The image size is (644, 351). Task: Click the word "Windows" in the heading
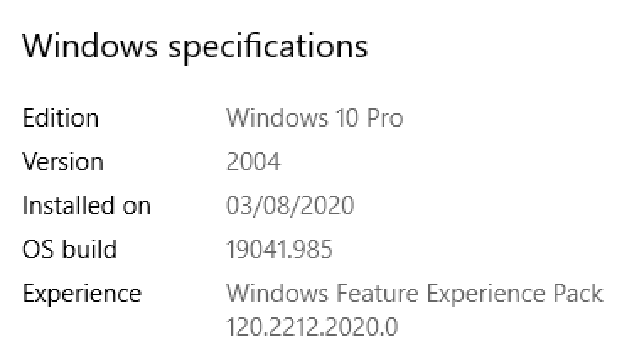pyautogui.click(x=90, y=46)
